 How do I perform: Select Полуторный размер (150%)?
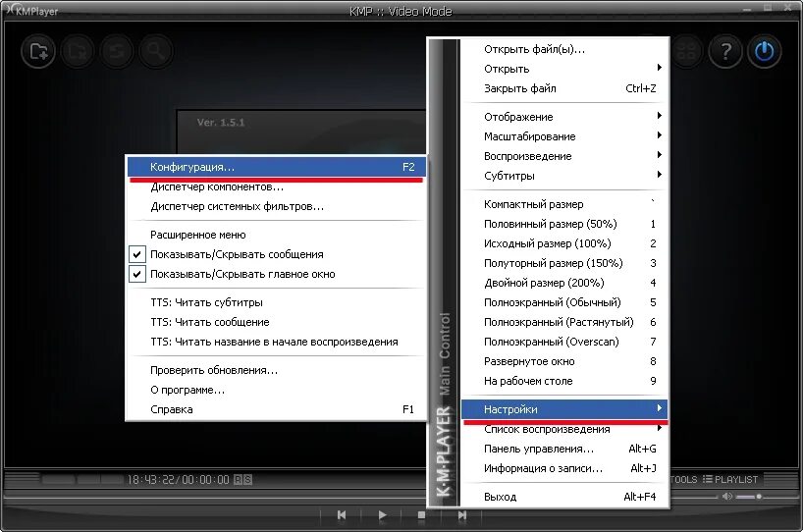pyautogui.click(x=564, y=263)
